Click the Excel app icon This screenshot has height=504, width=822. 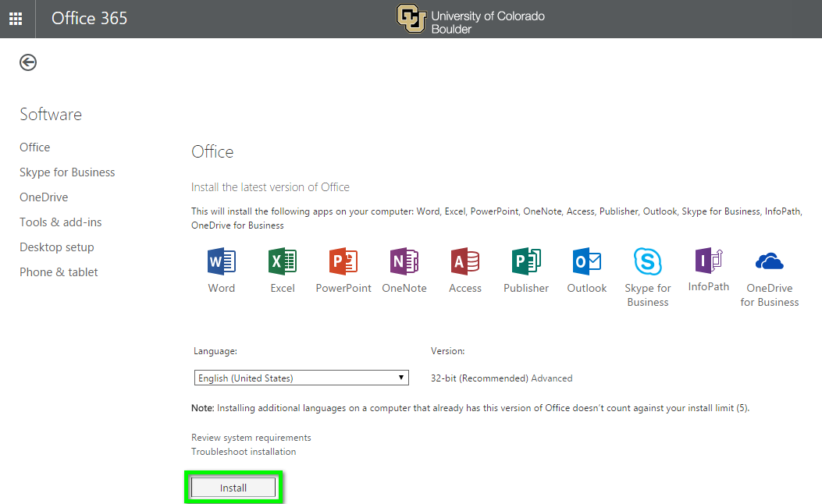tap(283, 261)
